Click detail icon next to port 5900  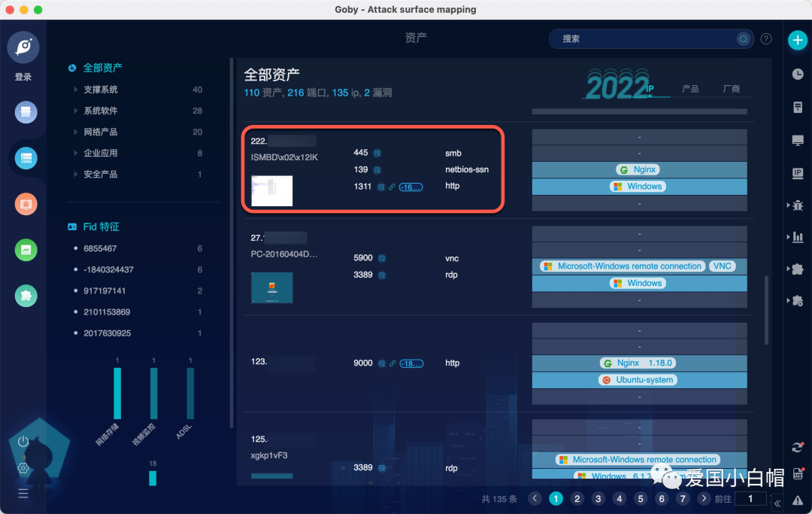[382, 259]
